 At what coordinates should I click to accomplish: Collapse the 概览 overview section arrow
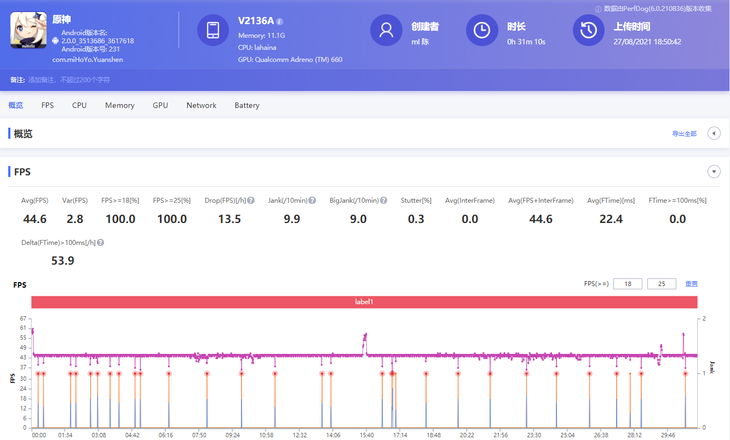[714, 133]
